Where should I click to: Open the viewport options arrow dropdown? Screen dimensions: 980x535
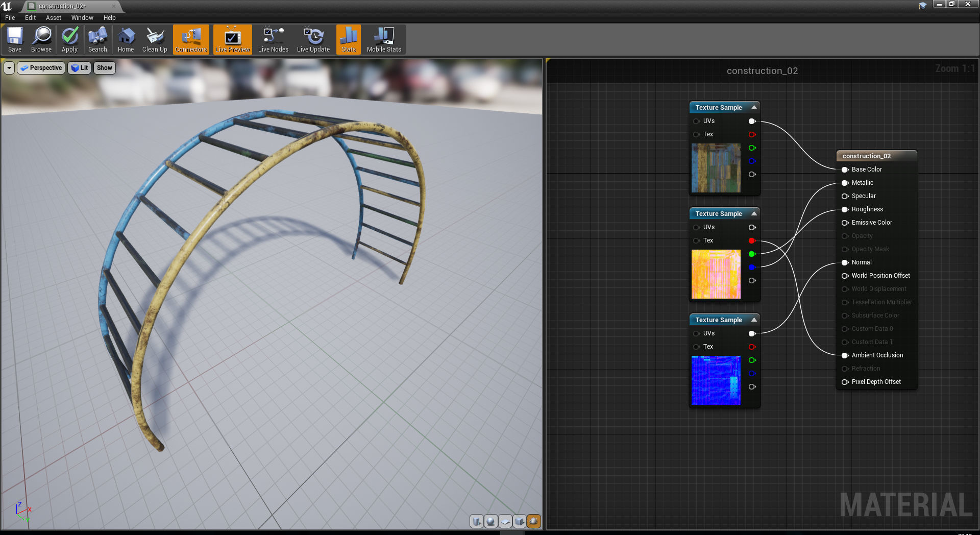point(9,68)
